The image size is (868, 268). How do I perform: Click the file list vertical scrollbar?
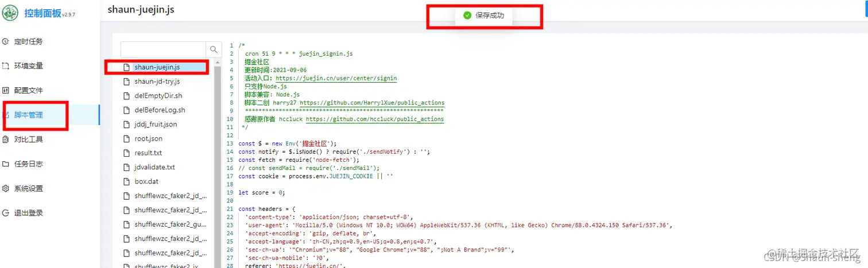point(217,162)
